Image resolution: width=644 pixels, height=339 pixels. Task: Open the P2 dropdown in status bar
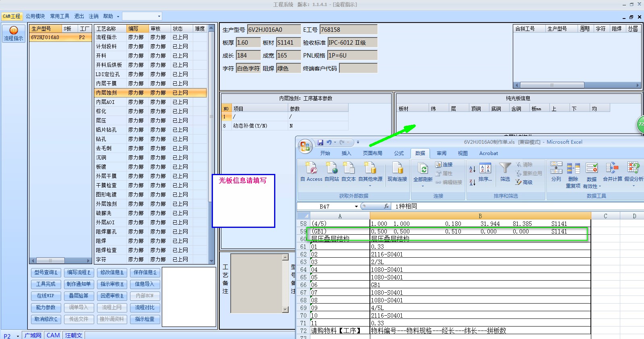pos(18,336)
